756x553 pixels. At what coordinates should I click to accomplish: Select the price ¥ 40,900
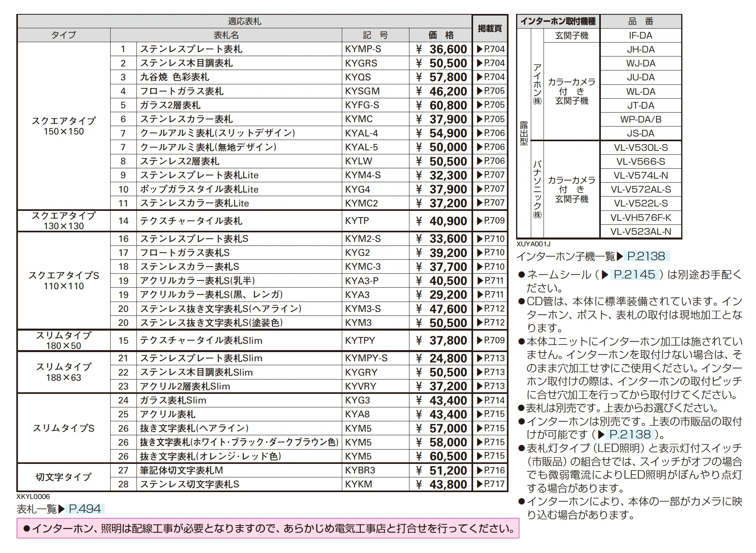coord(441,221)
